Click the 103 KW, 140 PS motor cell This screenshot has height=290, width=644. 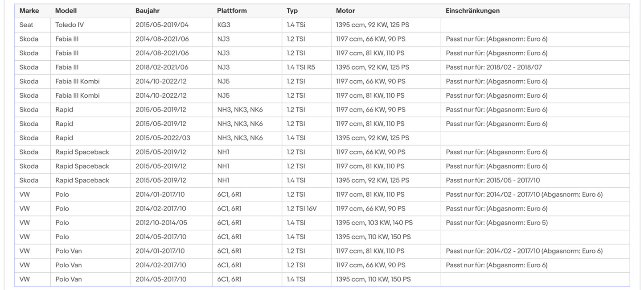374,223
